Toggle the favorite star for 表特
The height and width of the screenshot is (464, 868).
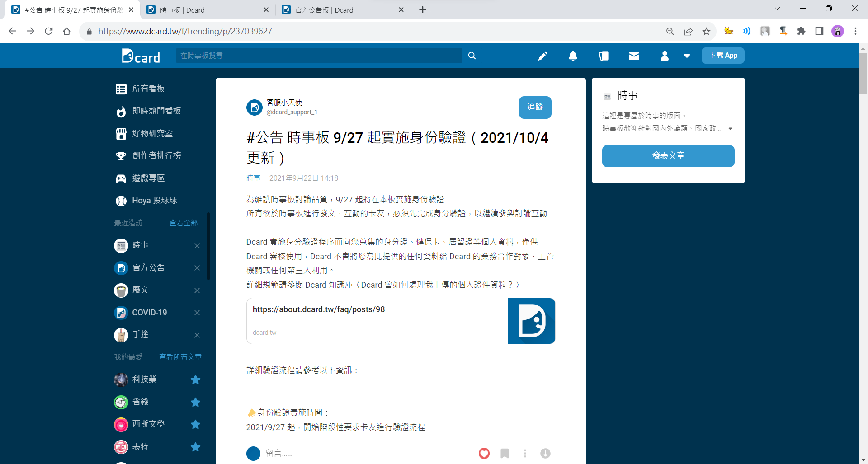click(x=195, y=447)
